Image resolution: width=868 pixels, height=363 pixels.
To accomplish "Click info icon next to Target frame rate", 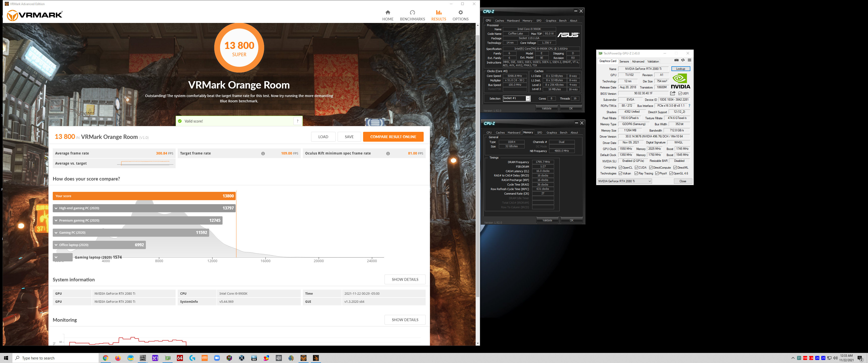I will tap(263, 154).
